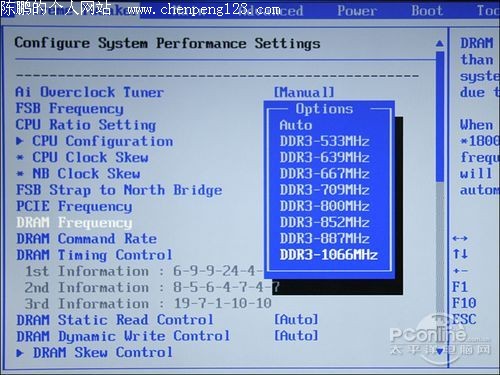500x375 pixels.
Task: Select DRAM Static Read Control
Action: coord(115,320)
